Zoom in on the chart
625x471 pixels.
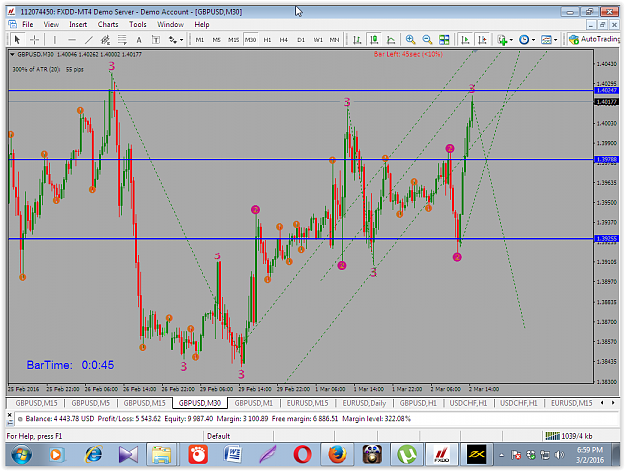410,39
